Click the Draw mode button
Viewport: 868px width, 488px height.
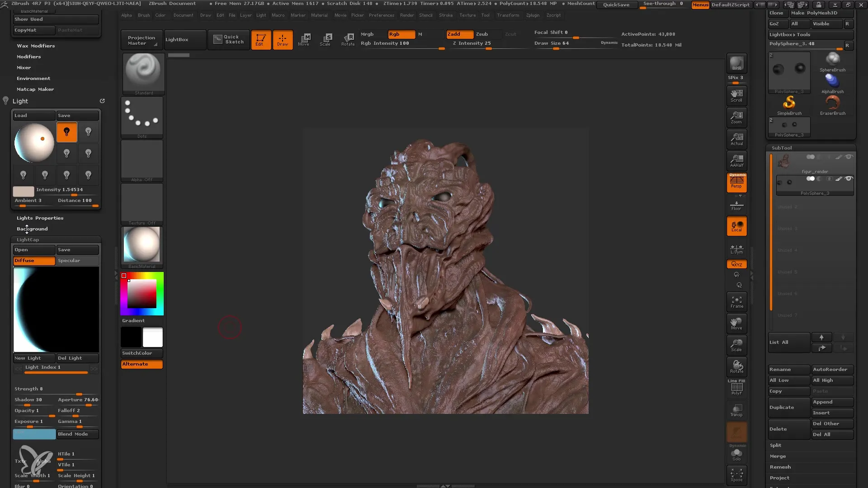282,39
